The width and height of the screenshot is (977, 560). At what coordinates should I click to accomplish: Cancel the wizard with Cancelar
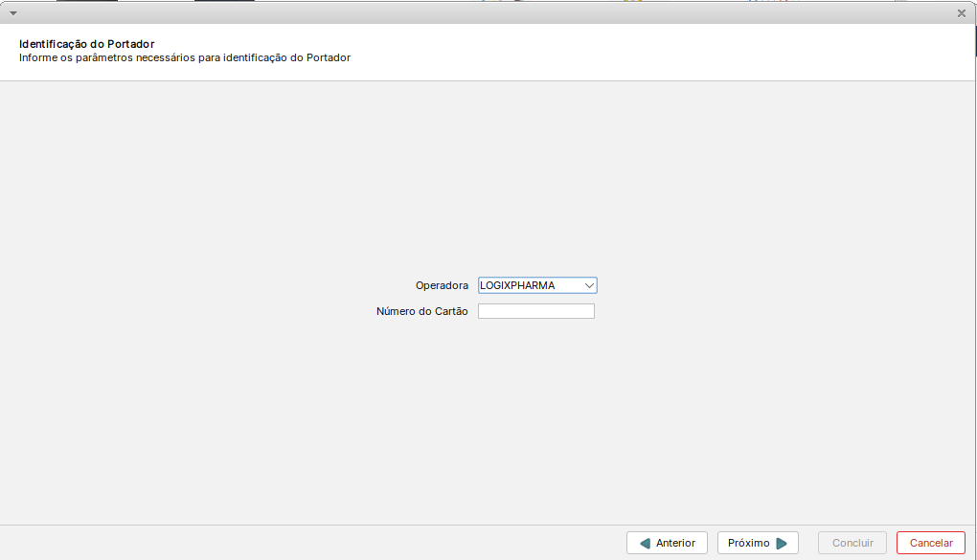(931, 543)
